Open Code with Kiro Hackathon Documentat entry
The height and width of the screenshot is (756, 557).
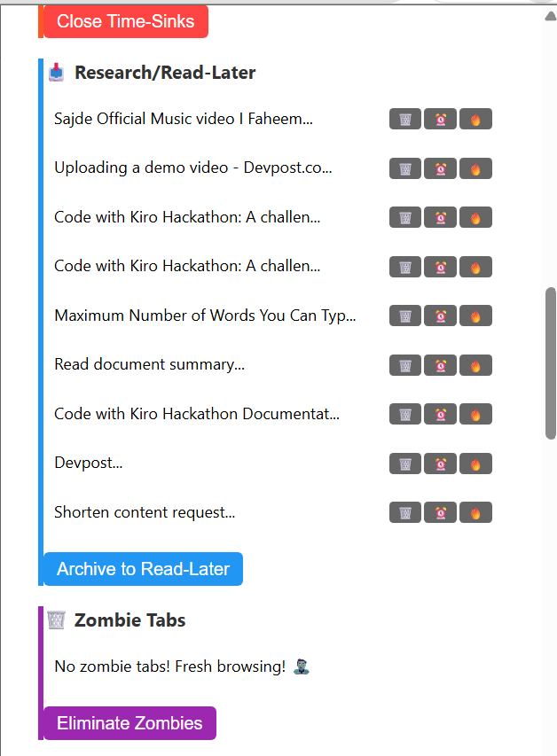point(197,414)
